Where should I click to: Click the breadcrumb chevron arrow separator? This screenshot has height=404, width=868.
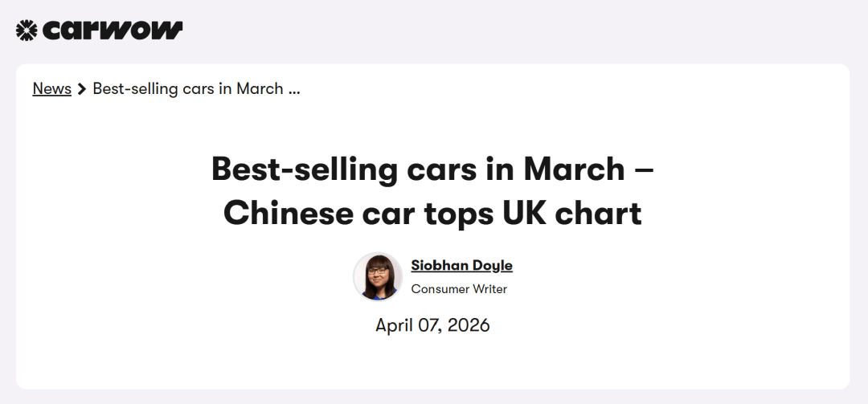pos(82,89)
